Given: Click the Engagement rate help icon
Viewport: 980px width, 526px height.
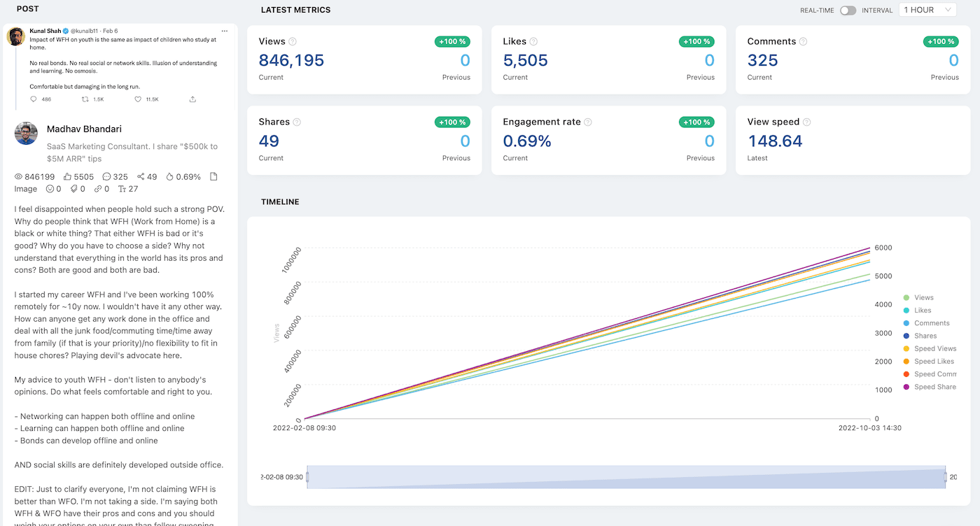Looking at the screenshot, I should (588, 122).
